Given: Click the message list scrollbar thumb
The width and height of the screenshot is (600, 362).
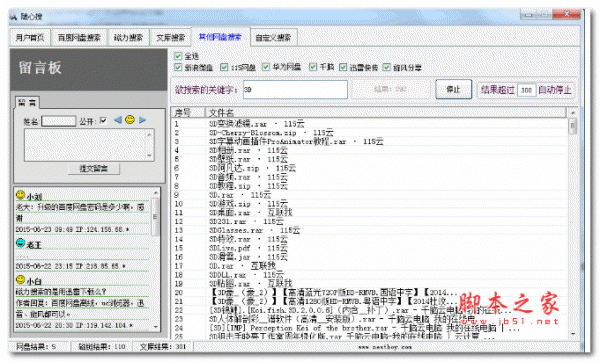Looking at the screenshot, I should point(155,217).
